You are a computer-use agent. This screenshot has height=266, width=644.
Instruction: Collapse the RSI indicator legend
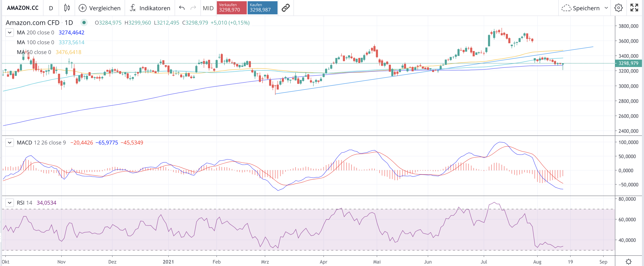click(9, 203)
